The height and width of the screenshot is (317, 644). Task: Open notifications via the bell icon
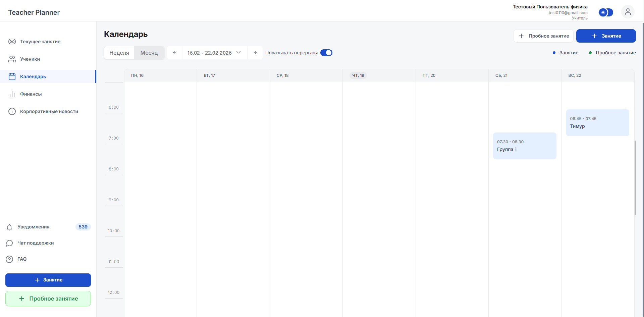click(x=9, y=227)
